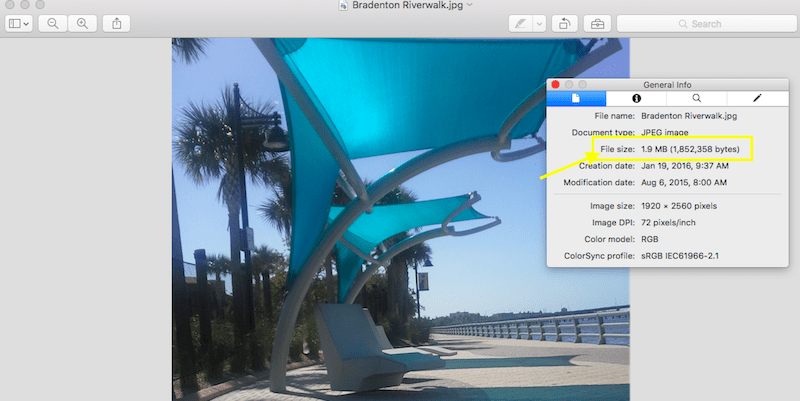The width and height of the screenshot is (800, 401).
Task: Click the file name value in inspector
Action: pyautogui.click(x=683, y=116)
